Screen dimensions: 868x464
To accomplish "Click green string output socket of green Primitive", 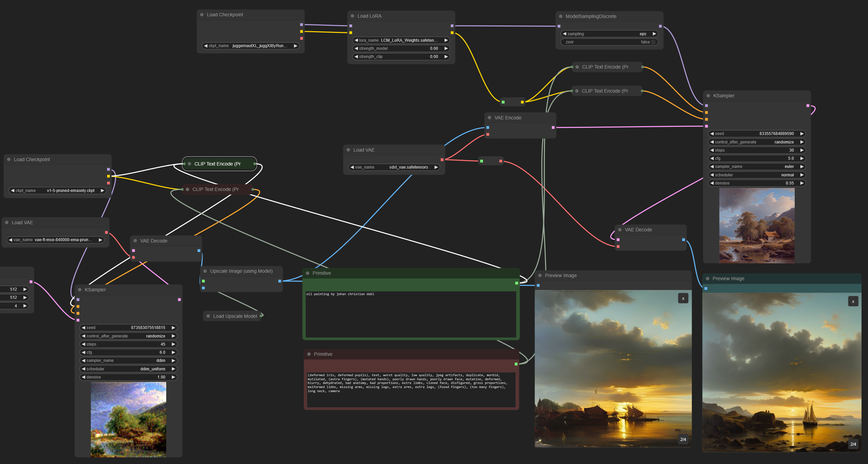I will 517,283.
